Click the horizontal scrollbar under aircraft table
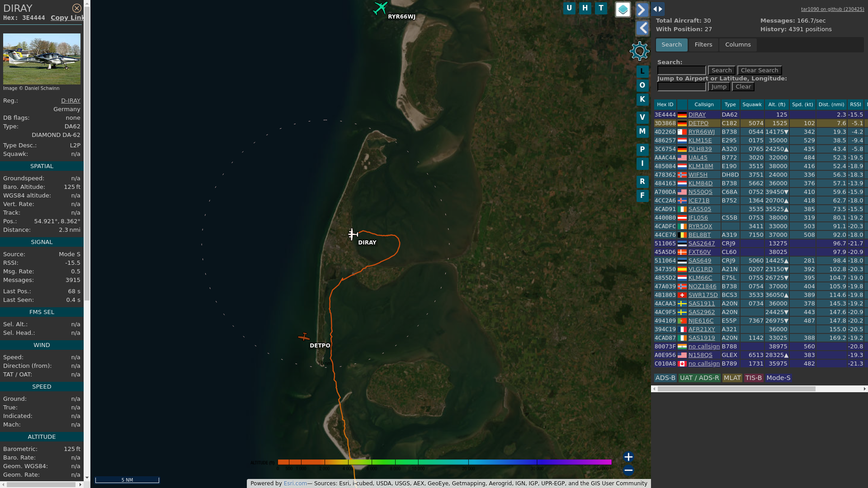Viewport: 868px width, 488px height. 736,389
